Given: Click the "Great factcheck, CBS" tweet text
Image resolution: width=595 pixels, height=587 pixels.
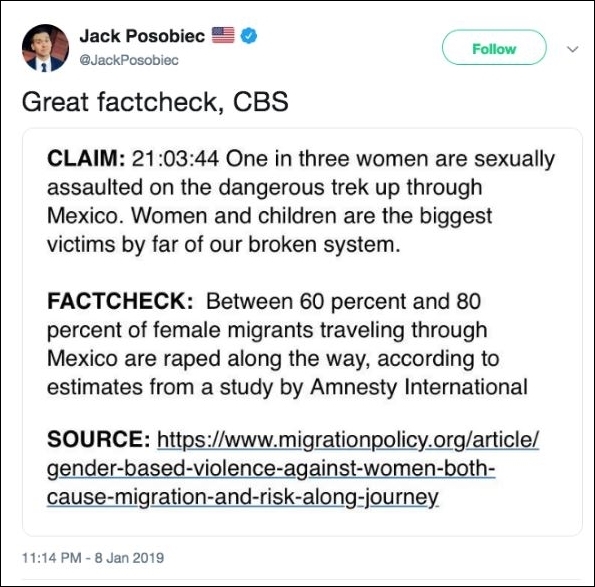Looking at the screenshot, I should click(155, 102).
